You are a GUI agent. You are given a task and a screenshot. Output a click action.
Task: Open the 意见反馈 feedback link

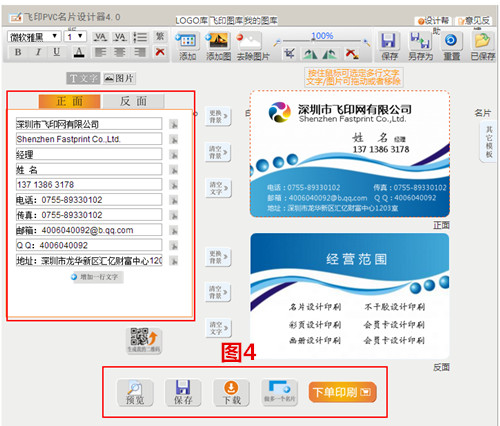click(474, 21)
